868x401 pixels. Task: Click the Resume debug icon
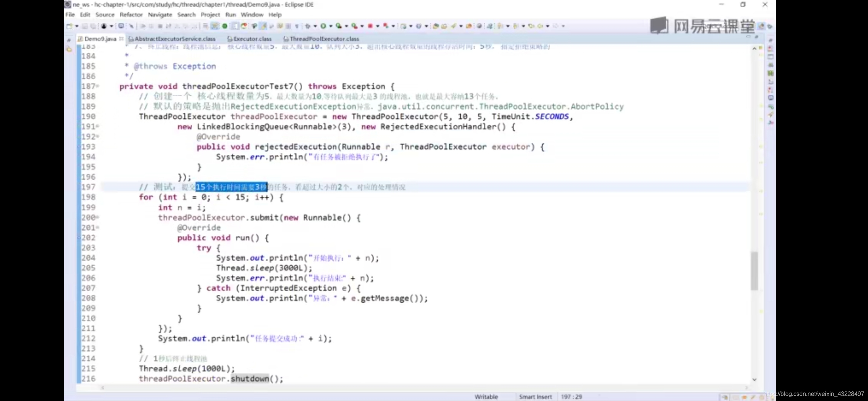[x=143, y=26]
